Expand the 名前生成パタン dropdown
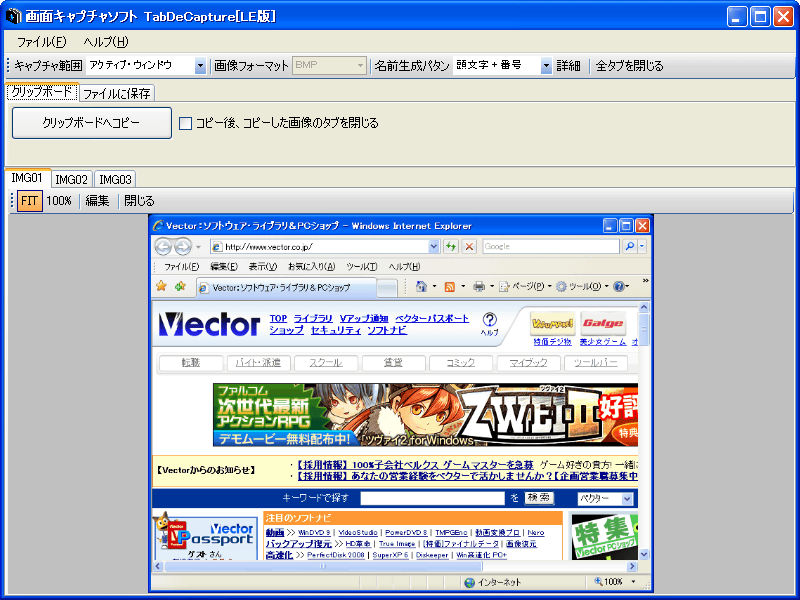Screen dimensions: 800x600 click(546, 65)
